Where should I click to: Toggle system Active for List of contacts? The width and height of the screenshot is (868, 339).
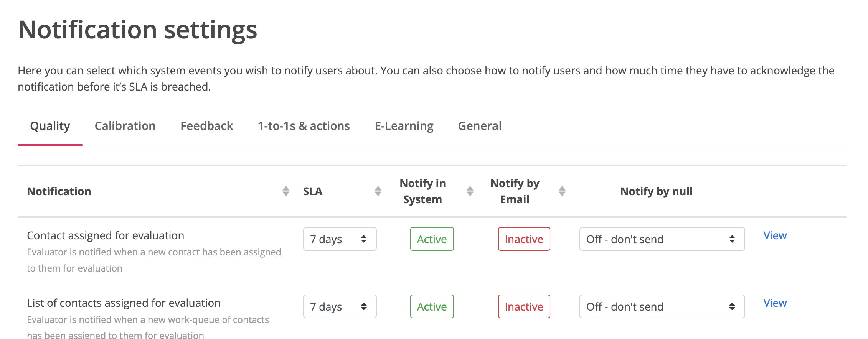pos(432,306)
